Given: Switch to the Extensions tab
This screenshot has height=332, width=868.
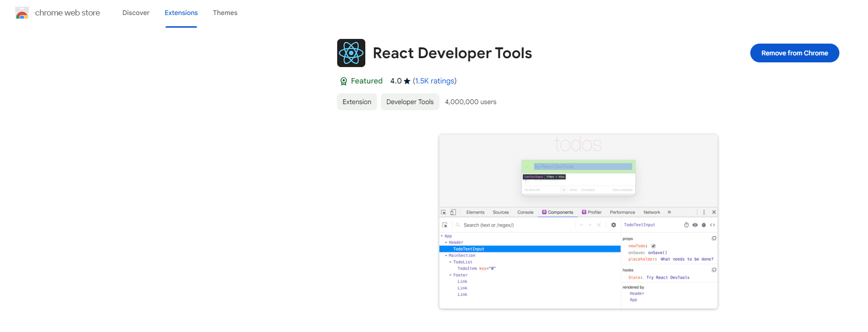Looking at the screenshot, I should point(181,13).
